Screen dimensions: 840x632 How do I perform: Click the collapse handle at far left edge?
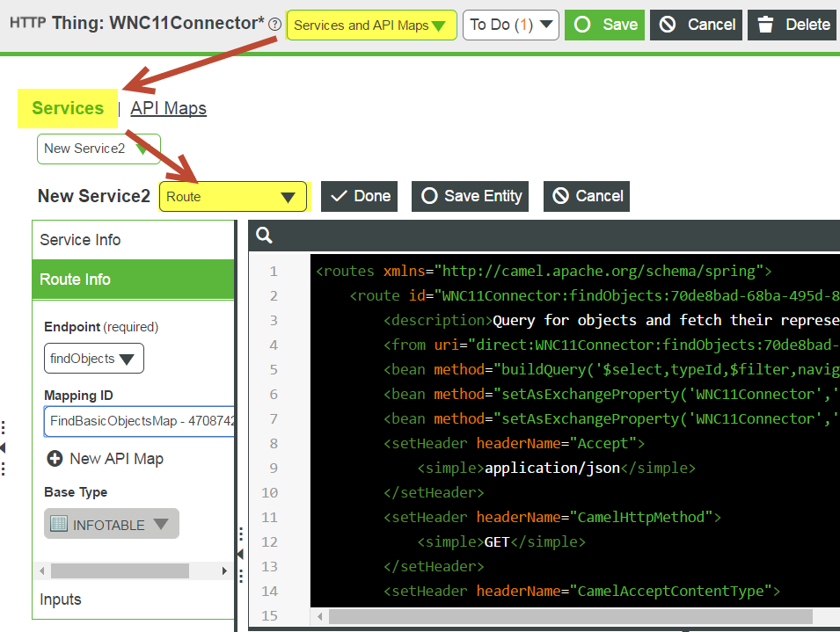click(4, 448)
